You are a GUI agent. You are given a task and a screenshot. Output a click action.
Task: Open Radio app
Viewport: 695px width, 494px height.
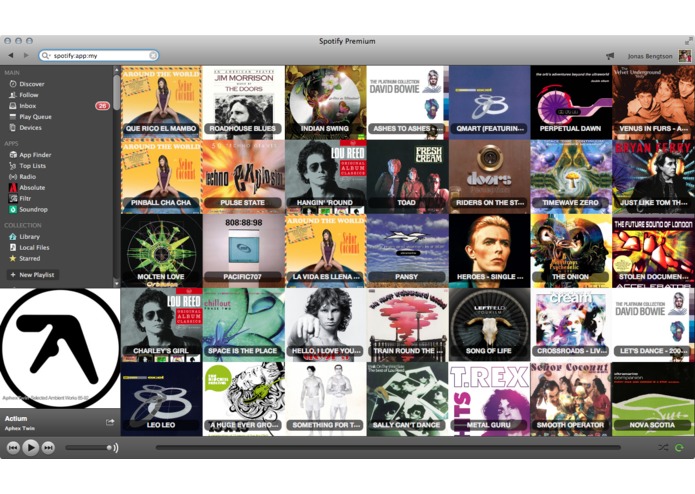pos(27,176)
